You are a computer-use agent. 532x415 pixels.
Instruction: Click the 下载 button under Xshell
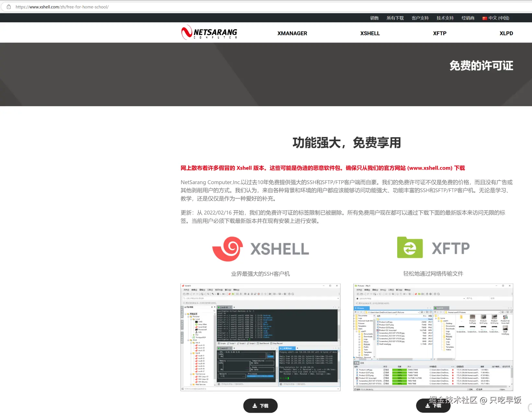(x=260, y=406)
